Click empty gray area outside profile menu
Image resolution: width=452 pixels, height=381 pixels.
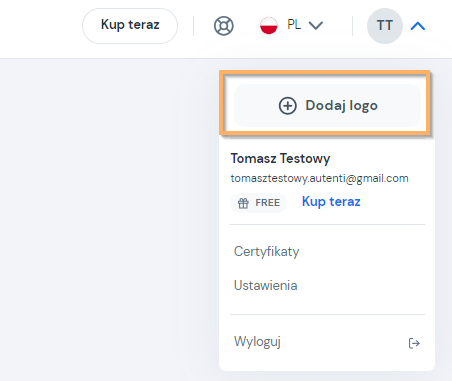(x=107, y=217)
